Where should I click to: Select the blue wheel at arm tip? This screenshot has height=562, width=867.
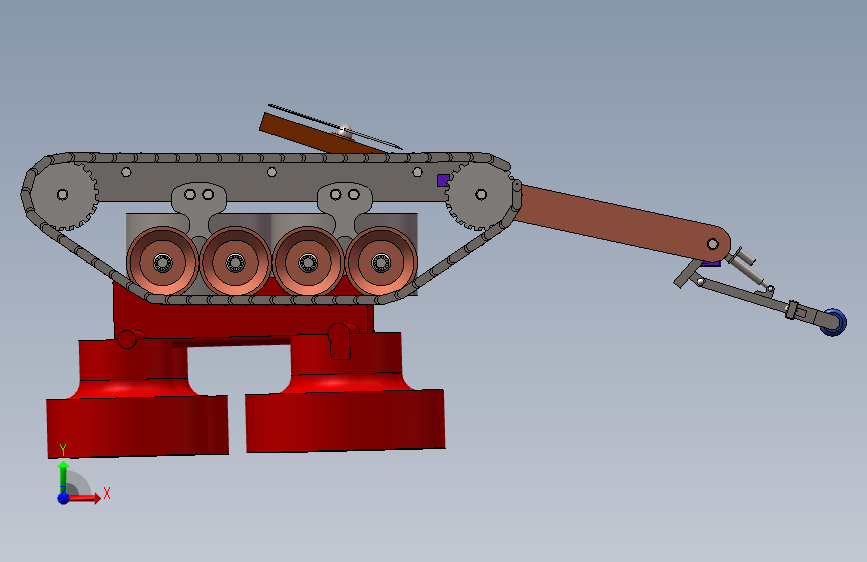click(x=833, y=322)
